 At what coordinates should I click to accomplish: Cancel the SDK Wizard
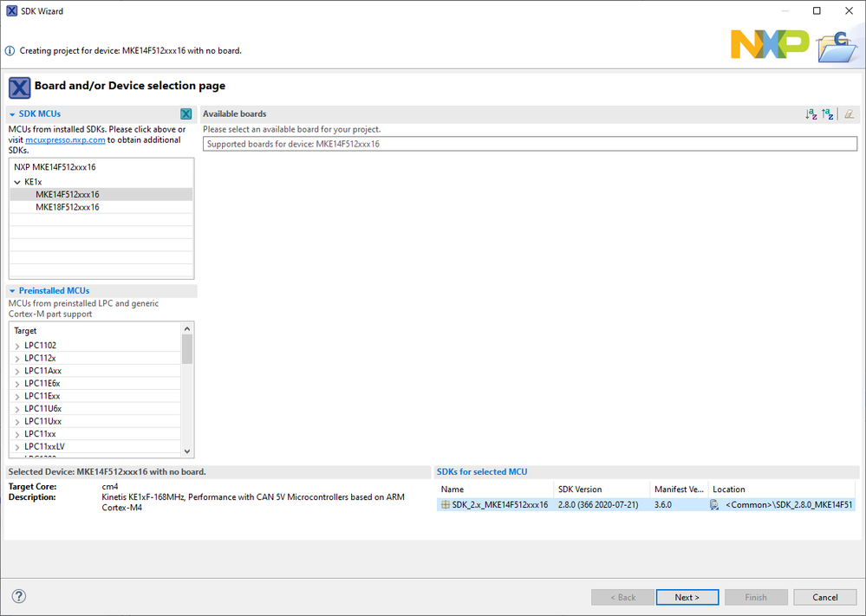825,597
